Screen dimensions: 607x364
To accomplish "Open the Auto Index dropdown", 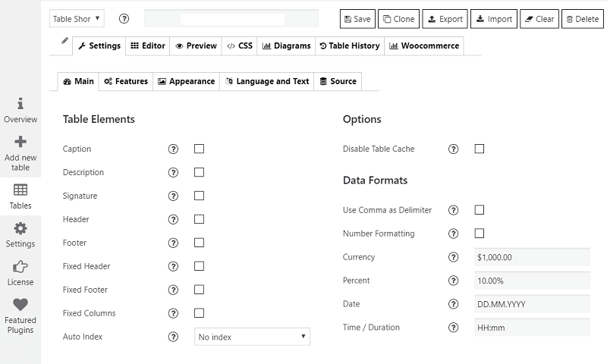I will click(252, 337).
